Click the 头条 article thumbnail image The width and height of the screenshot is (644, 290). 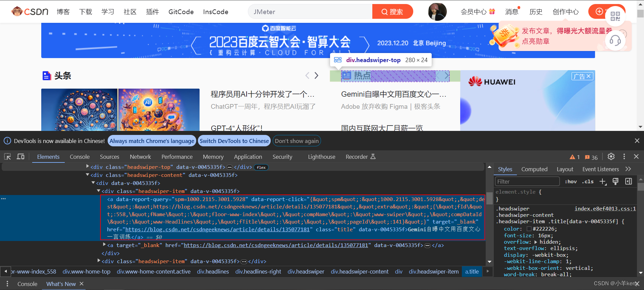pyautogui.click(x=120, y=110)
